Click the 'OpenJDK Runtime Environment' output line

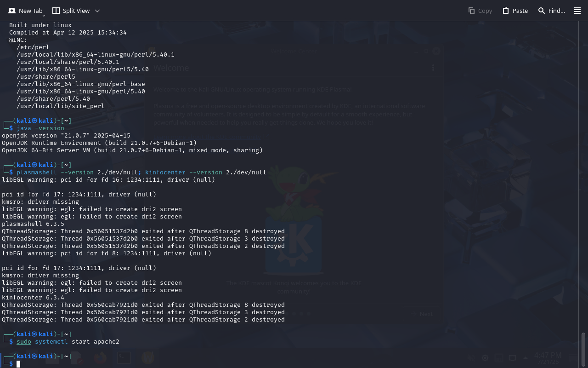tap(99, 143)
